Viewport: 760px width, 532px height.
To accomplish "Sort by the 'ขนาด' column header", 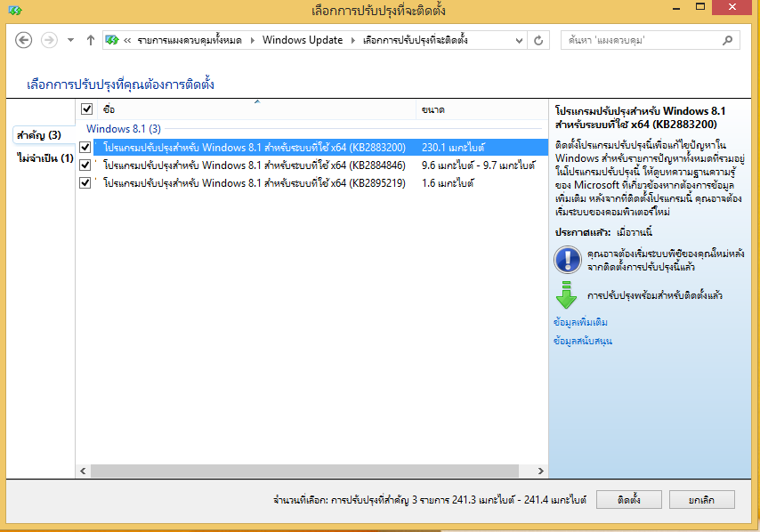I will pyautogui.click(x=481, y=109).
